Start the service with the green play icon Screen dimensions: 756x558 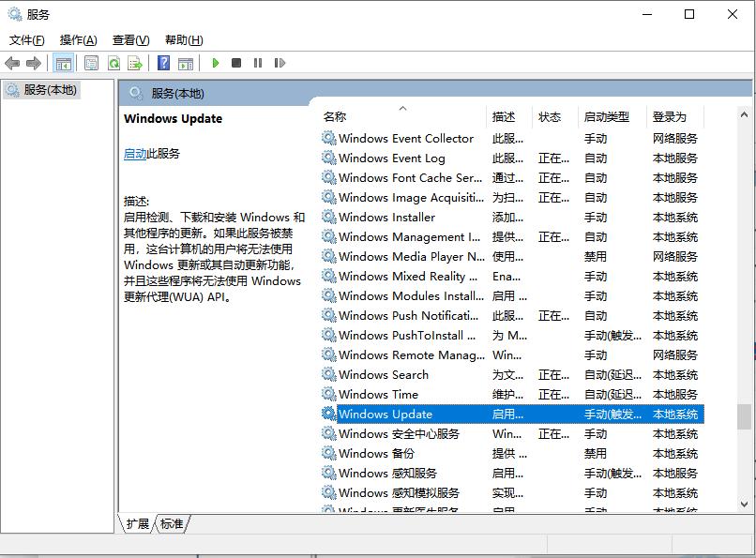click(214, 63)
